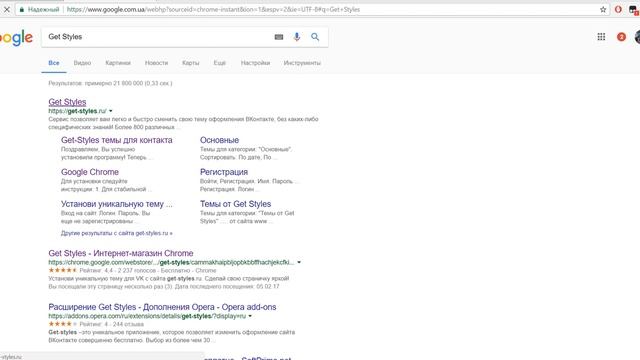Image resolution: width=640 pixels, height=360 pixels.
Task: Switch to the Картинки tab
Action: coord(118,63)
